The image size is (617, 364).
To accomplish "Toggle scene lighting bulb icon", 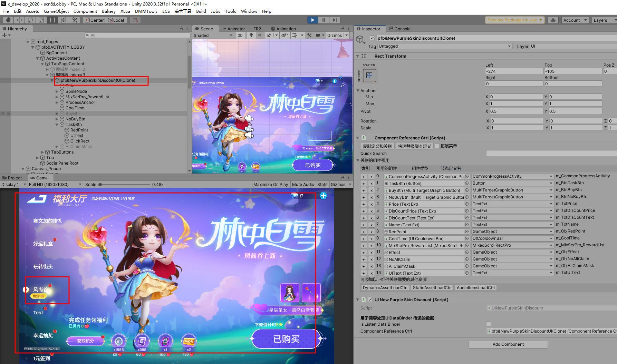I will pos(251,35).
